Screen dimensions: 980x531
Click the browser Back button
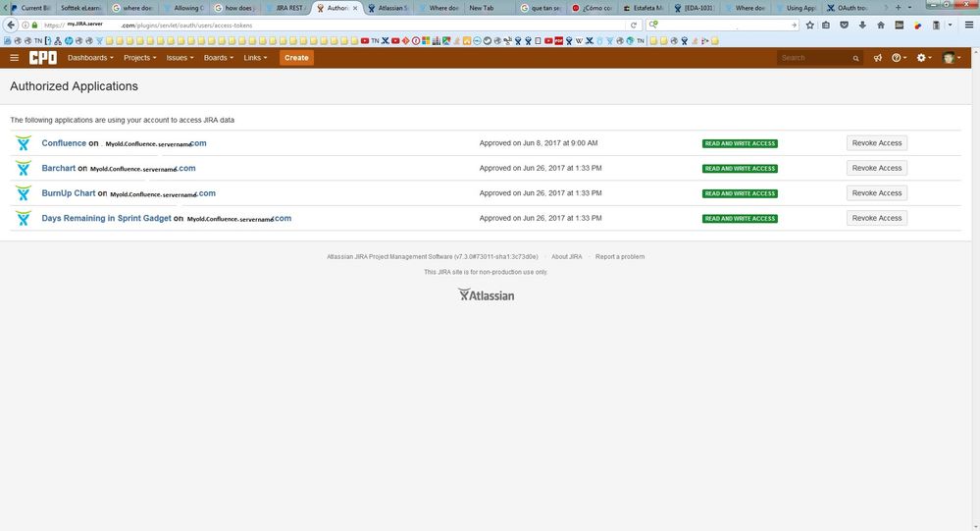[x=11, y=25]
